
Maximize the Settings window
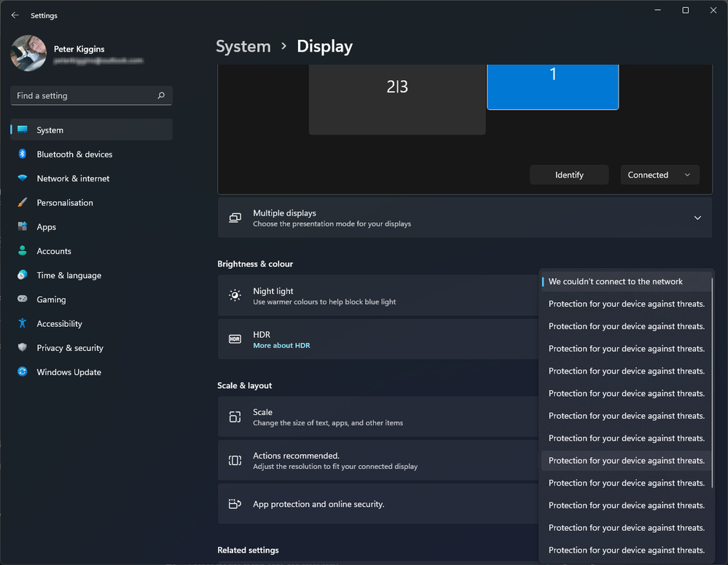coord(685,10)
